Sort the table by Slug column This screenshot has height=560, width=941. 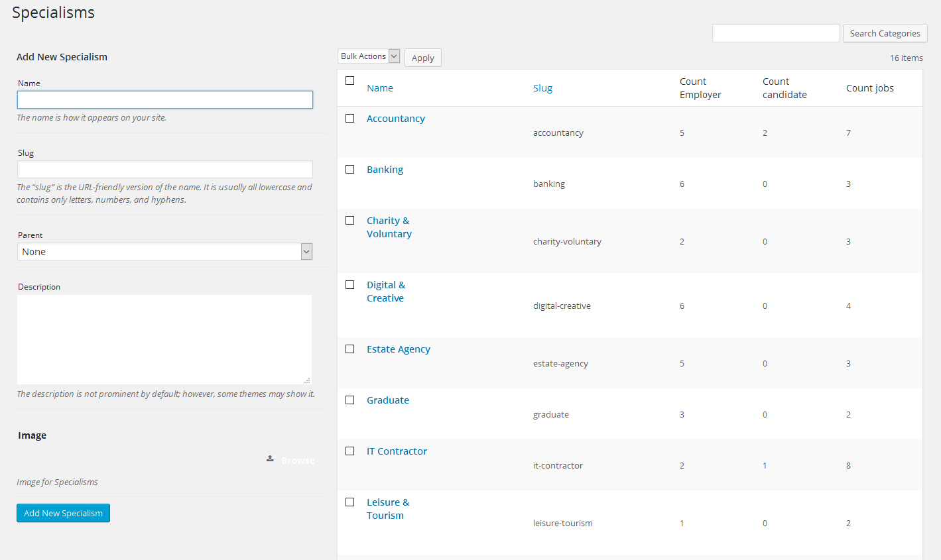(542, 88)
